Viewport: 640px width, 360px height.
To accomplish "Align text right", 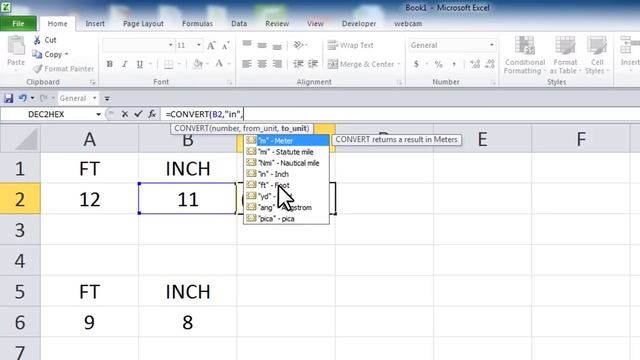I will pos(277,64).
